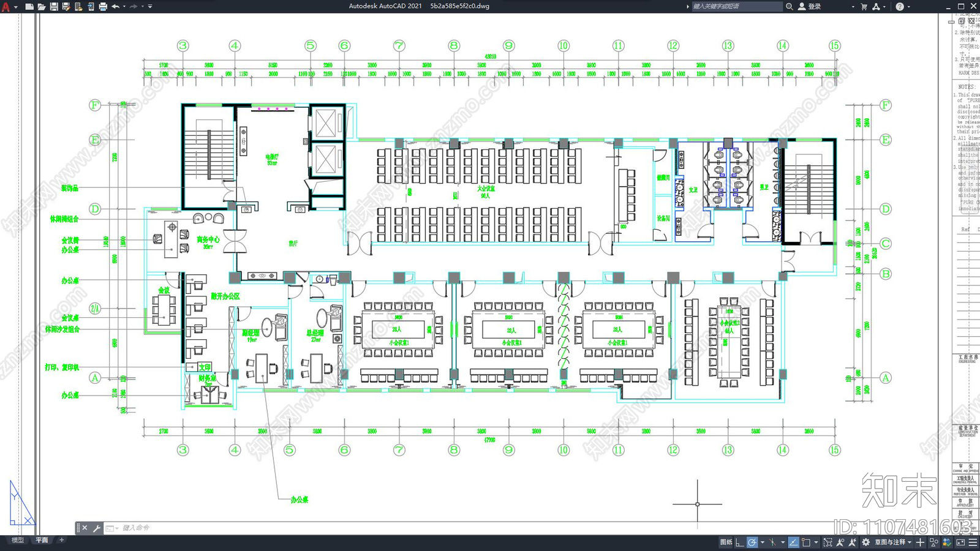
Task: Expand the 草图与注释 workspace dropdown
Action: (910, 542)
